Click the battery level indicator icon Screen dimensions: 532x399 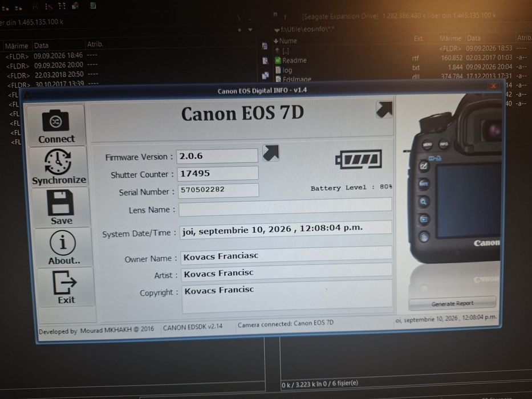359,159
